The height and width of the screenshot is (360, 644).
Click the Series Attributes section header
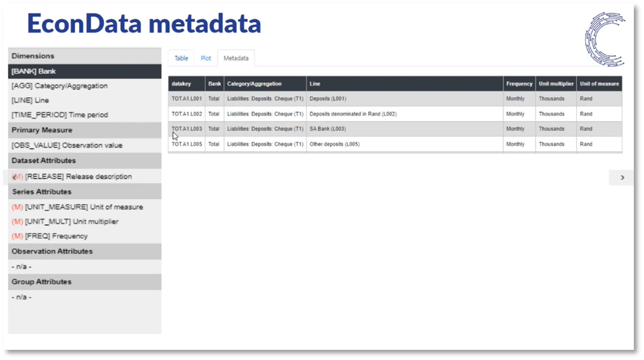coord(84,192)
